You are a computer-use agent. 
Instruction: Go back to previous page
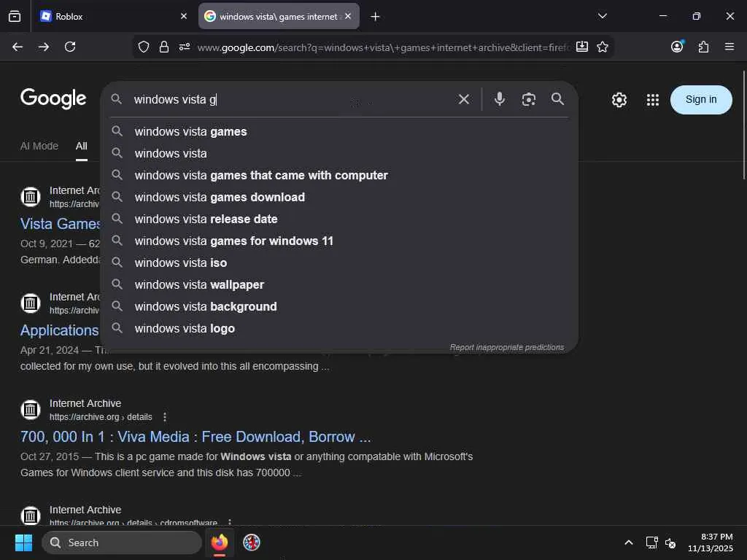coord(18,47)
